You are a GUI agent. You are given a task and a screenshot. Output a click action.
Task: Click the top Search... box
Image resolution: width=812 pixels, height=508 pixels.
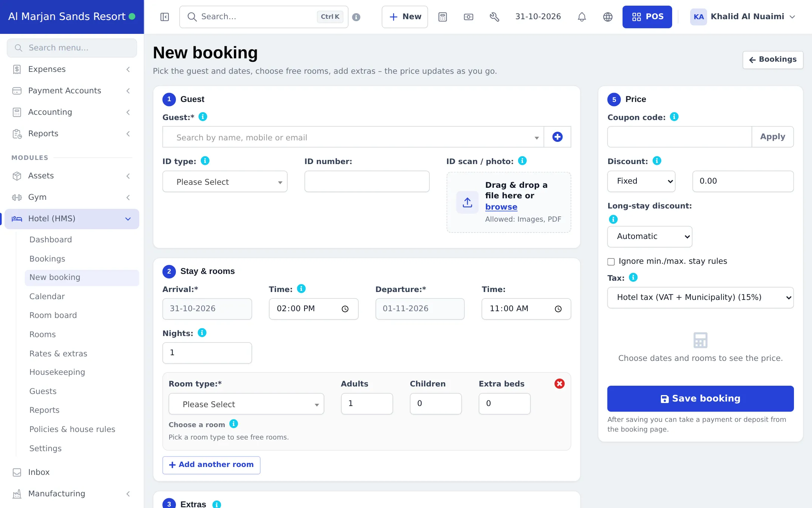(264, 17)
